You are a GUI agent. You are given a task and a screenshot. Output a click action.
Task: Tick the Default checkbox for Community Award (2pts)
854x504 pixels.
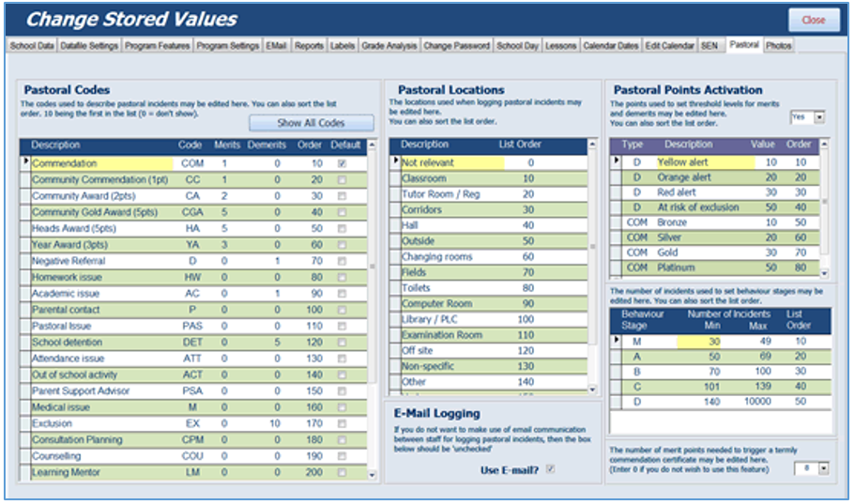(x=342, y=195)
